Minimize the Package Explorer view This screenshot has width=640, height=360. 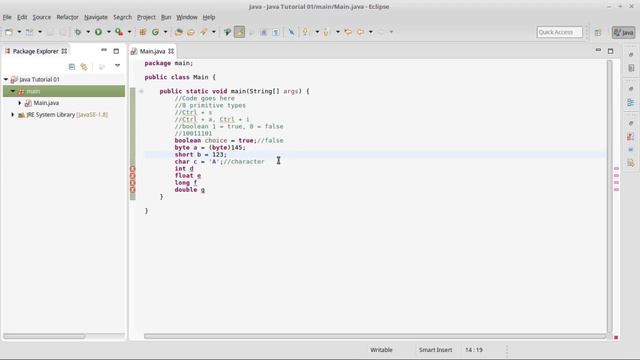click(104, 50)
